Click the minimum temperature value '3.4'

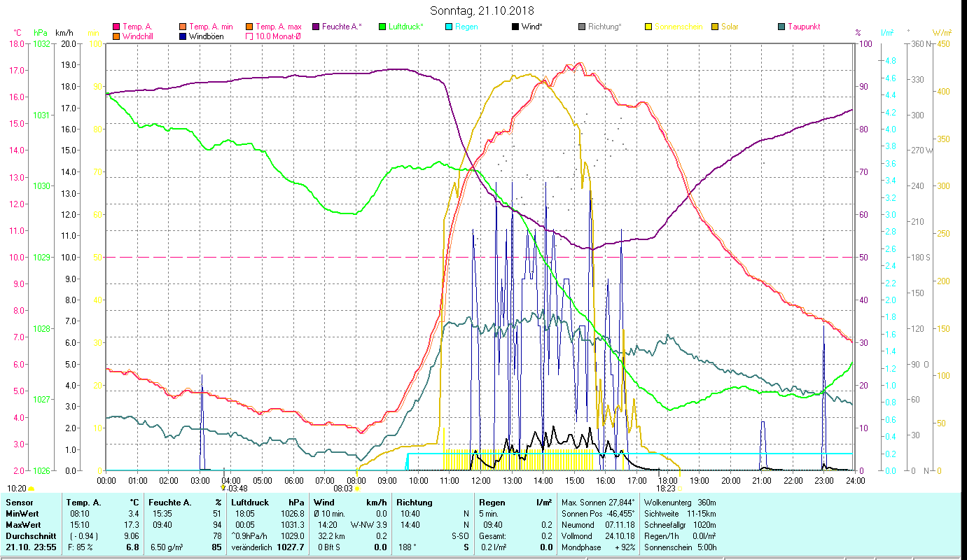[x=134, y=514]
